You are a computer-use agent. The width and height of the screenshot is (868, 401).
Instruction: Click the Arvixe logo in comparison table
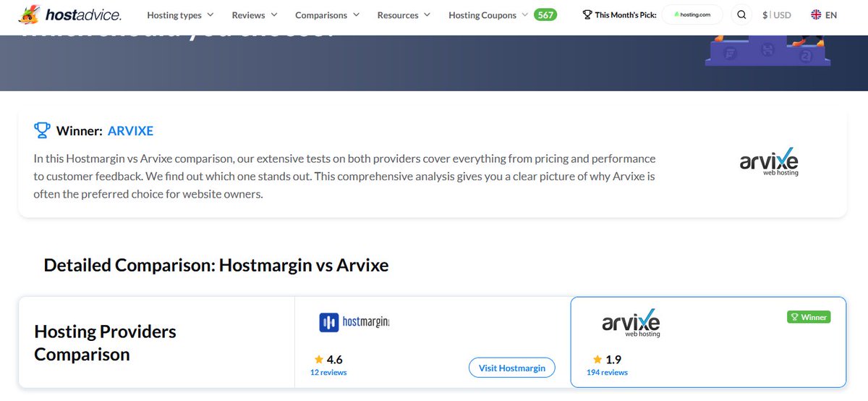(631, 323)
